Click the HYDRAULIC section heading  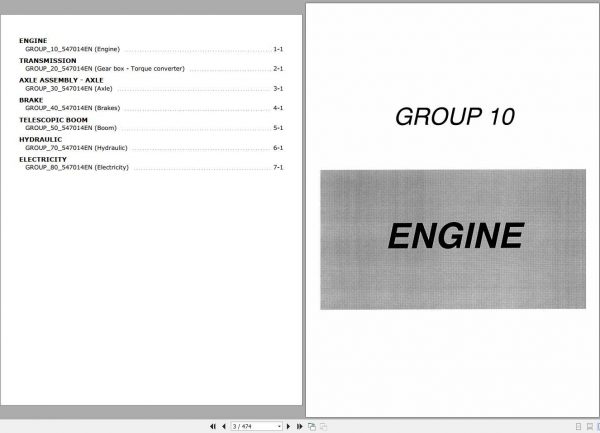(41, 140)
